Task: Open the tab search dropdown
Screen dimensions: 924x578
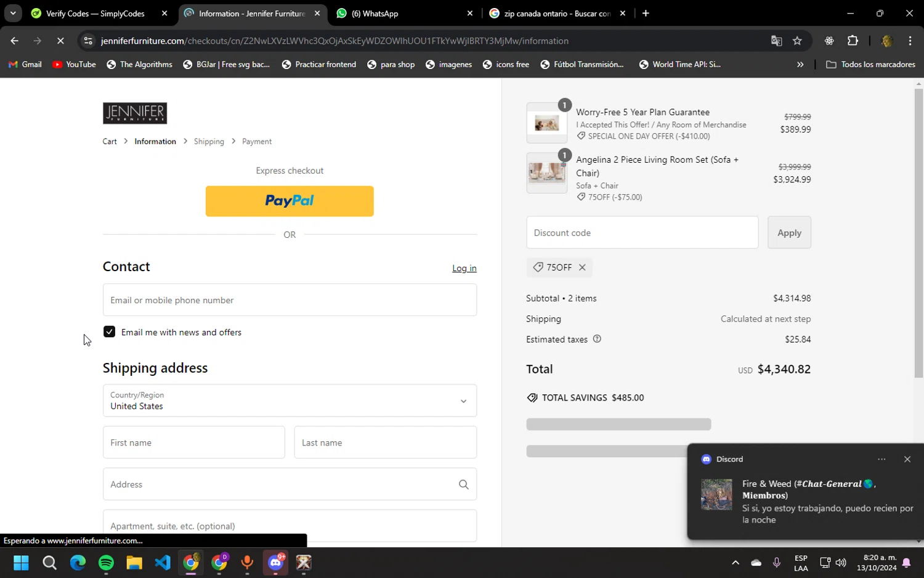Action: [x=13, y=13]
